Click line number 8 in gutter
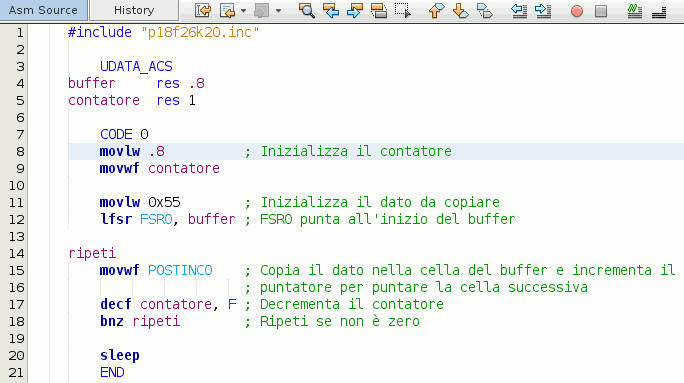Screen dimensions: 684x383 20,151
